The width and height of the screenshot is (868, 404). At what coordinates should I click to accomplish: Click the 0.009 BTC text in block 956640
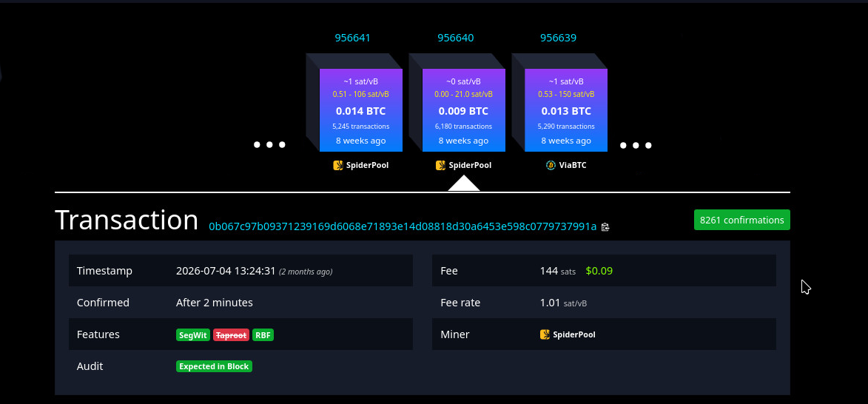pos(463,111)
